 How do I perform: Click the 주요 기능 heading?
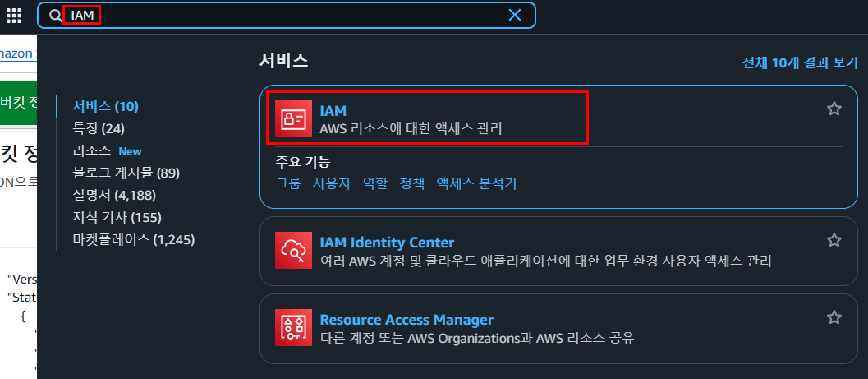click(x=303, y=162)
